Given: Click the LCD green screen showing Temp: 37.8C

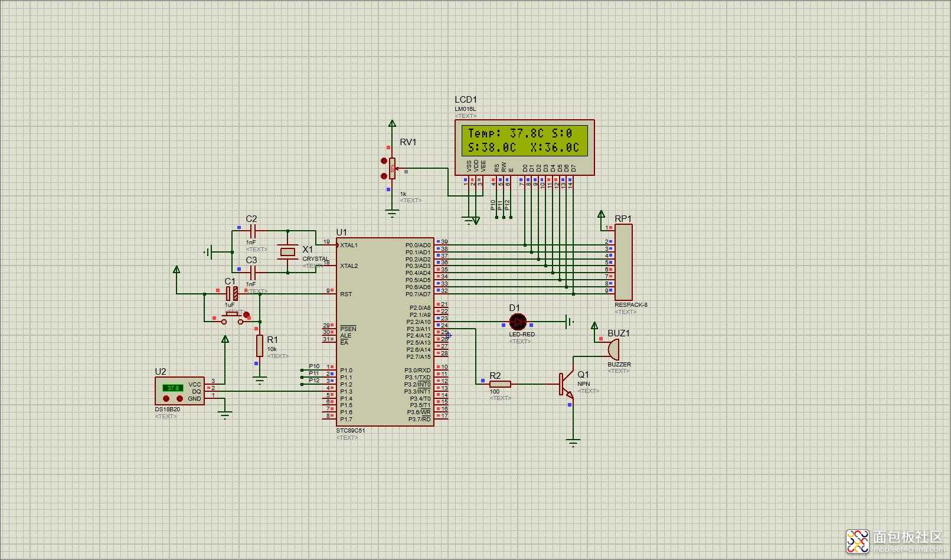Looking at the screenshot, I should pyautogui.click(x=524, y=140).
